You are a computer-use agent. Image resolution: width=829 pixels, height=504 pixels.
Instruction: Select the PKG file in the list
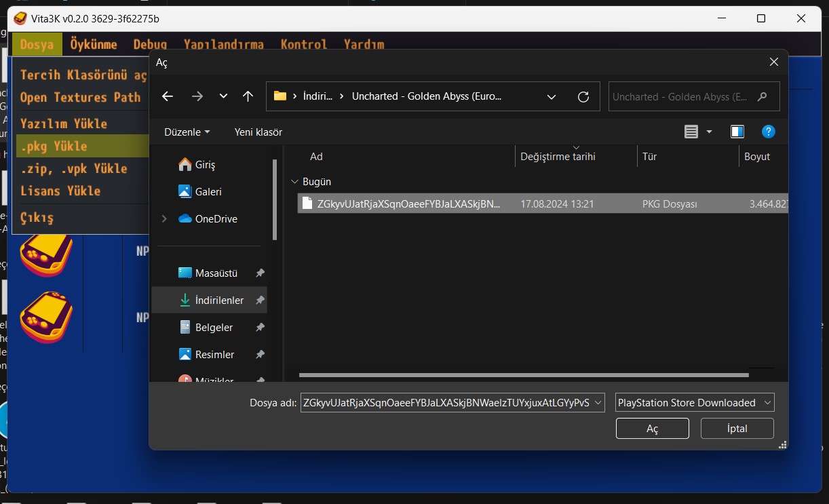(x=408, y=203)
